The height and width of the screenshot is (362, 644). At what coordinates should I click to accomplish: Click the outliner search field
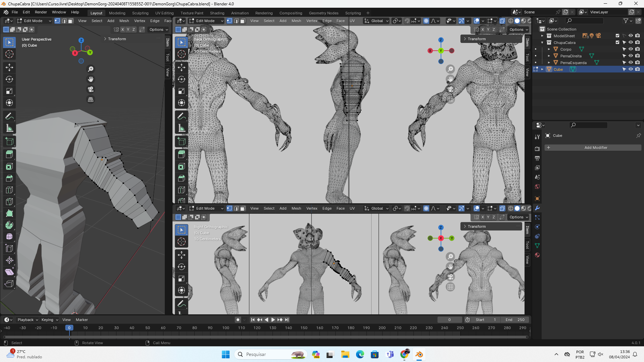click(584, 21)
